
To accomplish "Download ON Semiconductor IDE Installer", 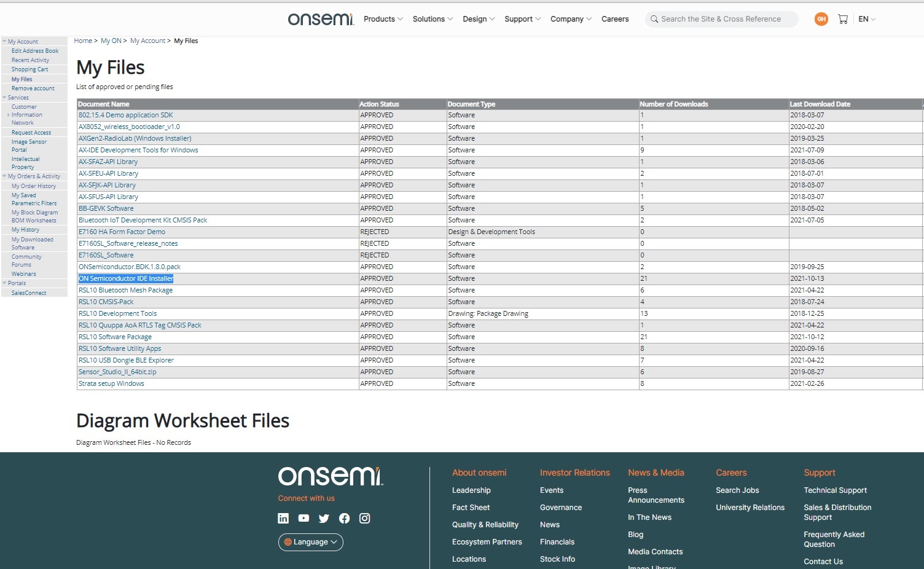I will click(126, 278).
